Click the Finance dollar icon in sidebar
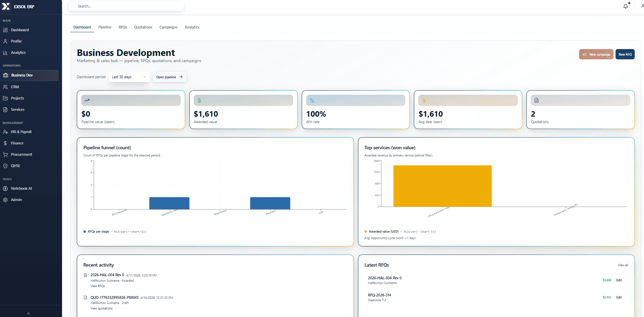This screenshot has width=644, height=317. 5,143
